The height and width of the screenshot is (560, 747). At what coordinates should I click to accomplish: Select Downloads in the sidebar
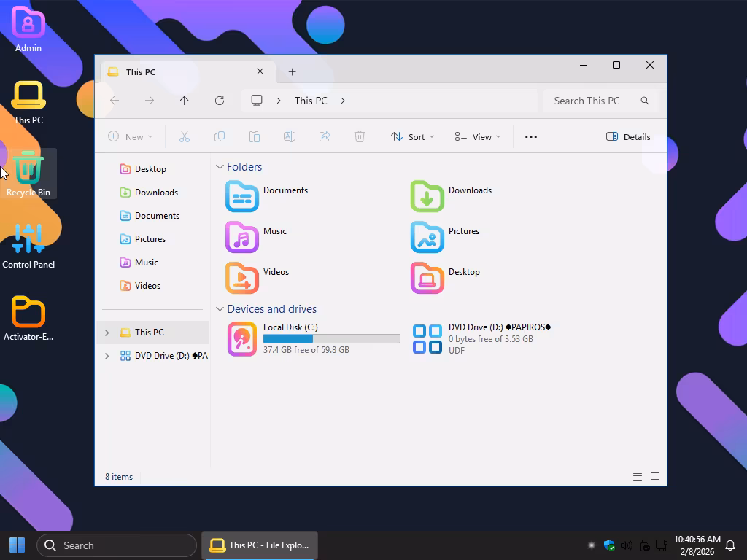(x=156, y=192)
